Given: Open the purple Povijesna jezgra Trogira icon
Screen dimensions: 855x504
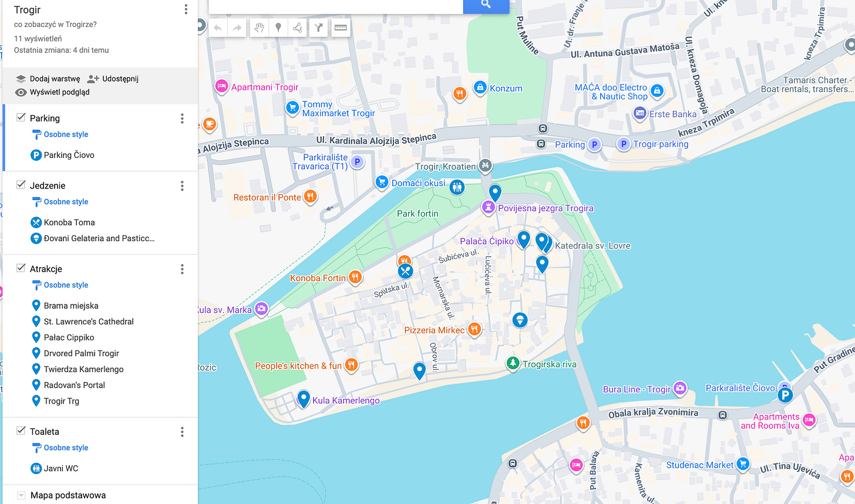Looking at the screenshot, I should [x=488, y=207].
